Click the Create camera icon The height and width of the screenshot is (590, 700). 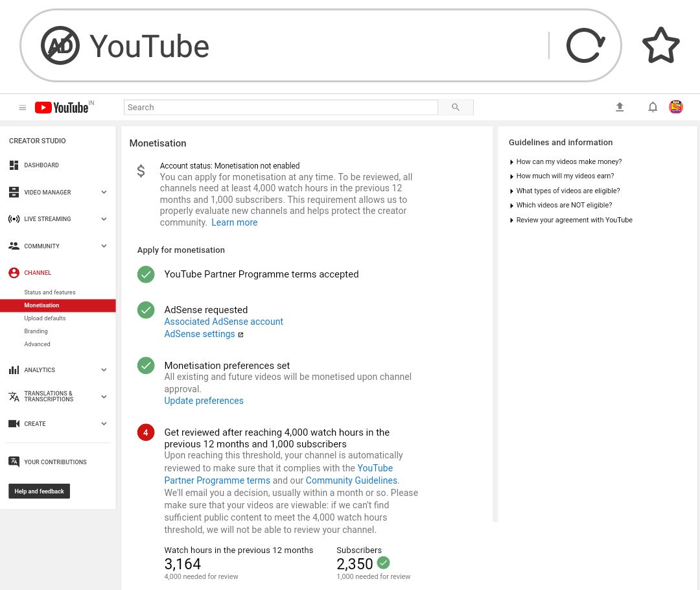click(x=14, y=423)
